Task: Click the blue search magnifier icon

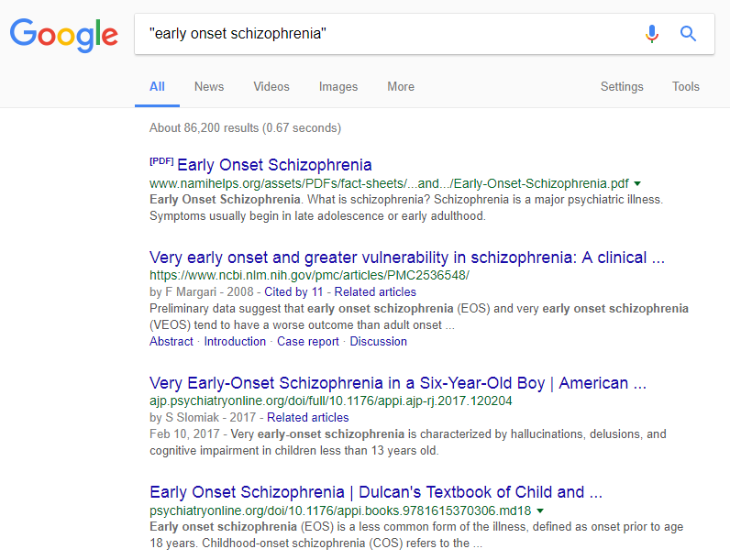Action: point(688,34)
